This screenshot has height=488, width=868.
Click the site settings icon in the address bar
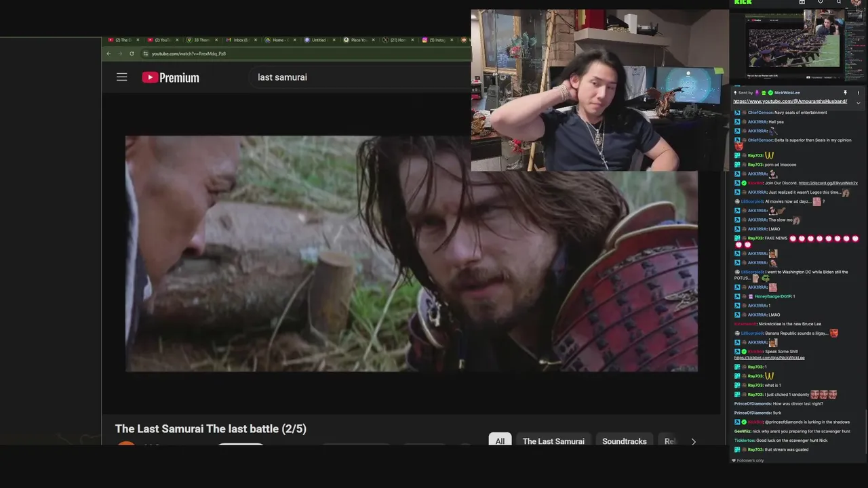click(x=145, y=54)
